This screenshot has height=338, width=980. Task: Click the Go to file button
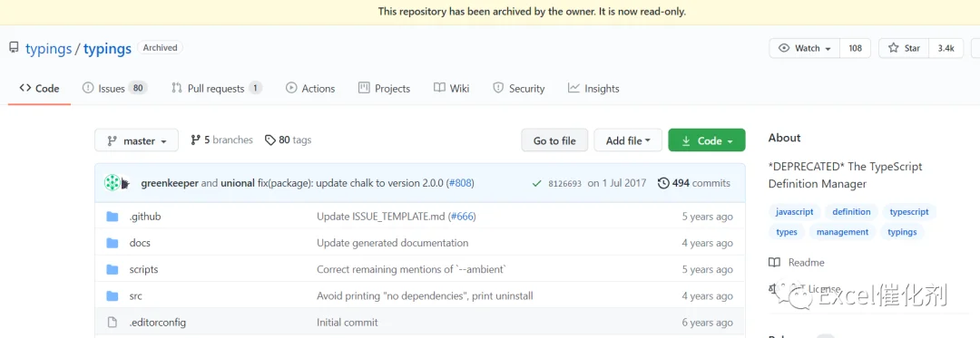pyautogui.click(x=554, y=140)
